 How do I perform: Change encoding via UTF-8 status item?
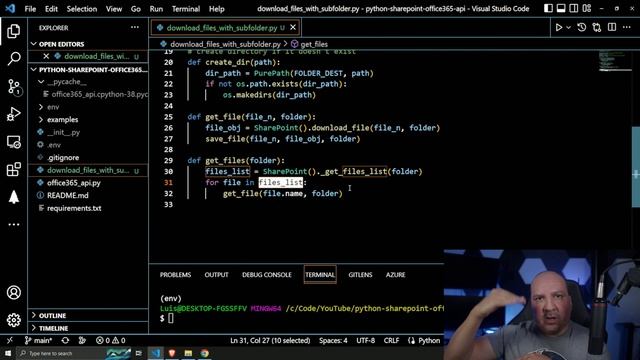click(x=365, y=340)
